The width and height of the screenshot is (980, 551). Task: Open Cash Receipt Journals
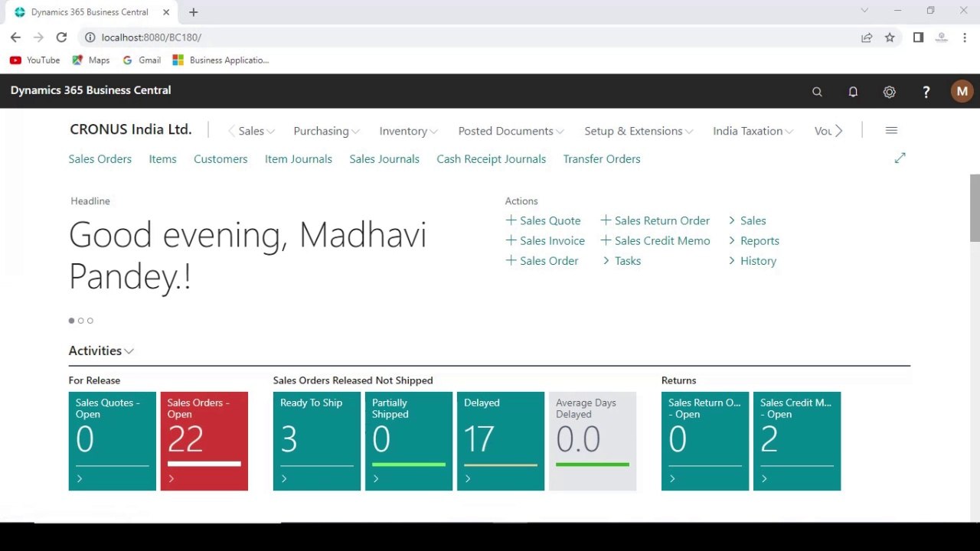(x=491, y=159)
